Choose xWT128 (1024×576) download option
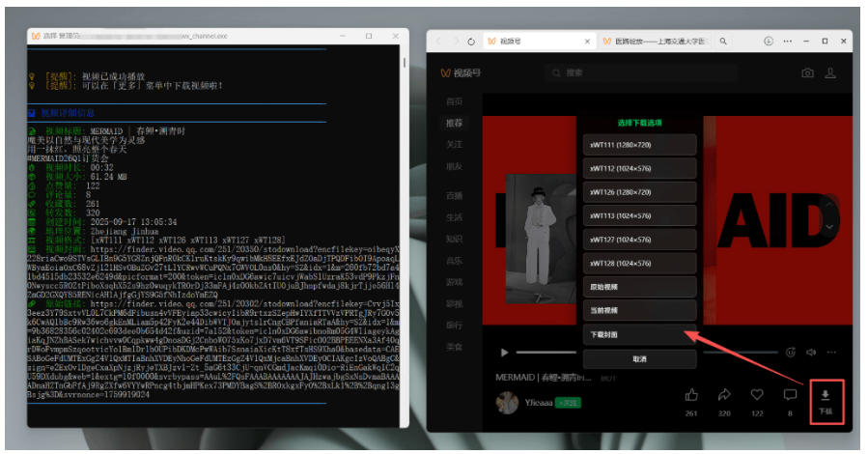The height and width of the screenshot is (454, 868). click(639, 264)
